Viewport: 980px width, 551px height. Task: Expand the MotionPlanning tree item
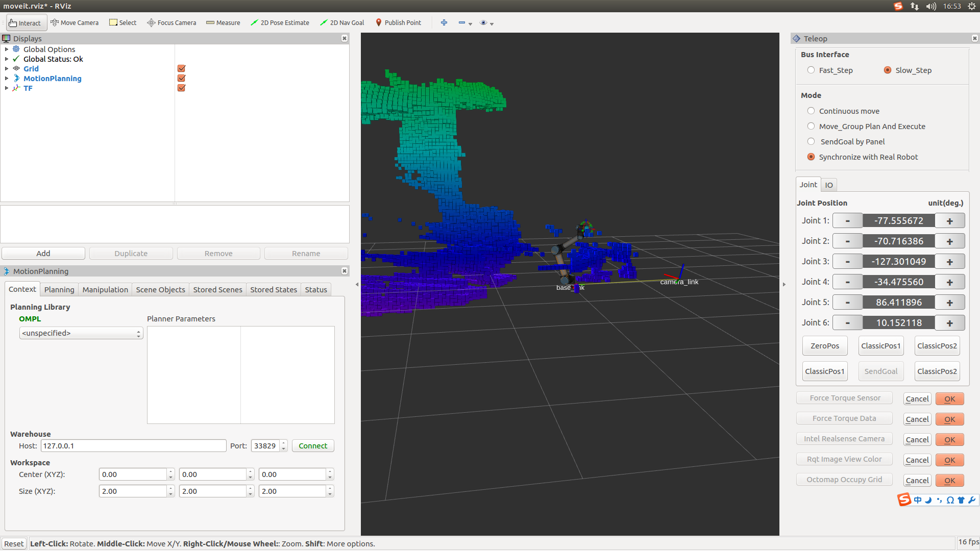(x=6, y=78)
